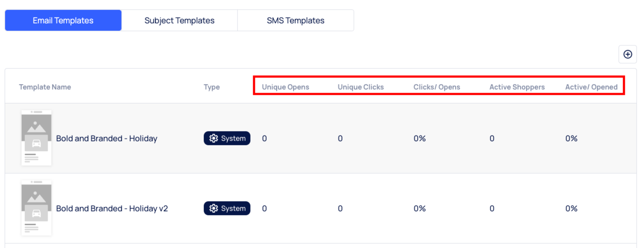Sort by Unique Clicks column header

pos(361,87)
